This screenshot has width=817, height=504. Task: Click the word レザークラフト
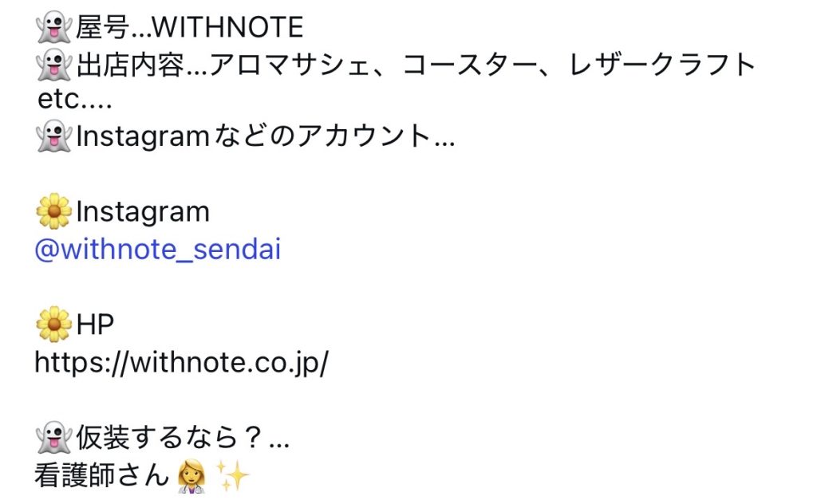662,65
